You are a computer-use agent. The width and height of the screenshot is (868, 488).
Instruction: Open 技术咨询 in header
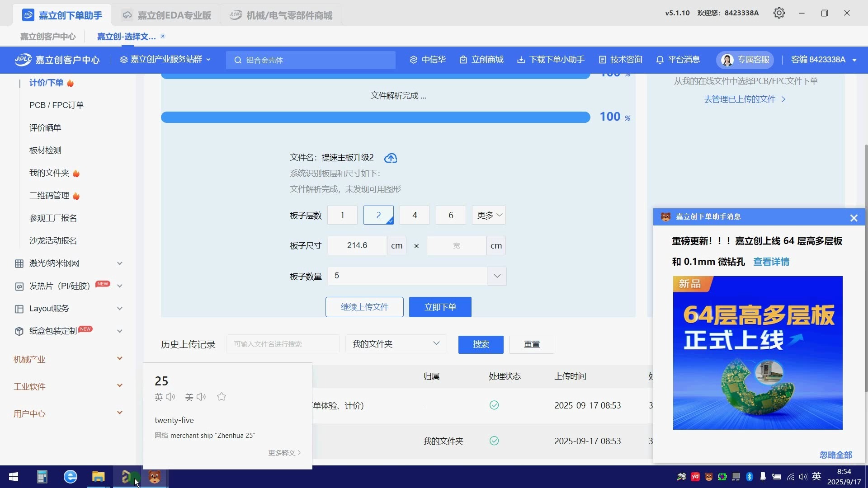click(x=620, y=60)
